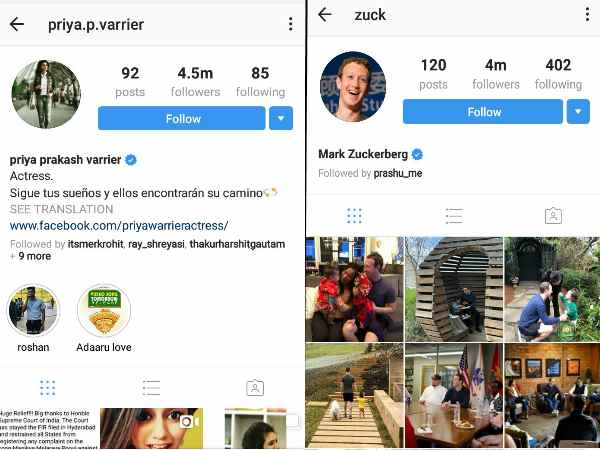Expand suggestions dropdown next to zuck's Follow
Viewport: 600px width, 450px height.
tap(578, 112)
